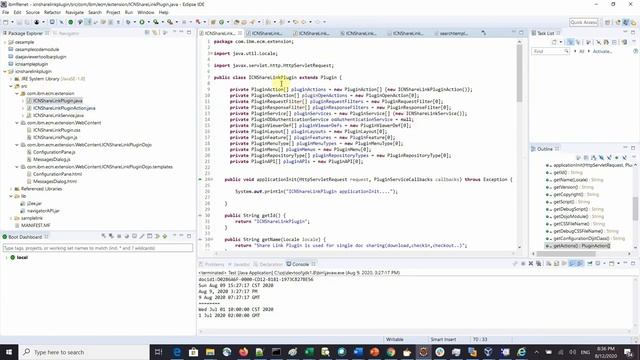Select ConfigurationPane.js file
Screen dimensions: 640x360
[54, 152]
